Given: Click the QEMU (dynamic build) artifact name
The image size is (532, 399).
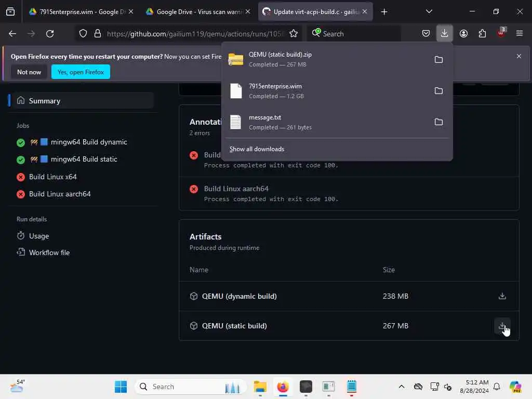Looking at the screenshot, I should tap(239, 296).
